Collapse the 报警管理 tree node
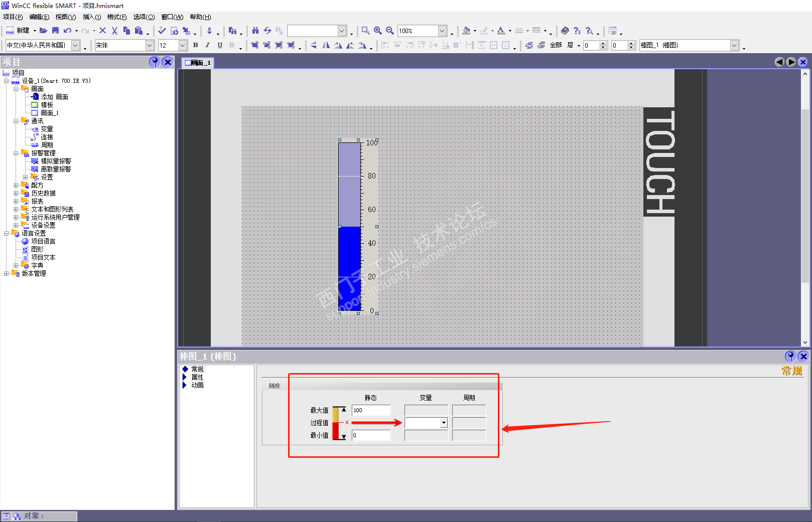812x522 pixels. coord(16,153)
